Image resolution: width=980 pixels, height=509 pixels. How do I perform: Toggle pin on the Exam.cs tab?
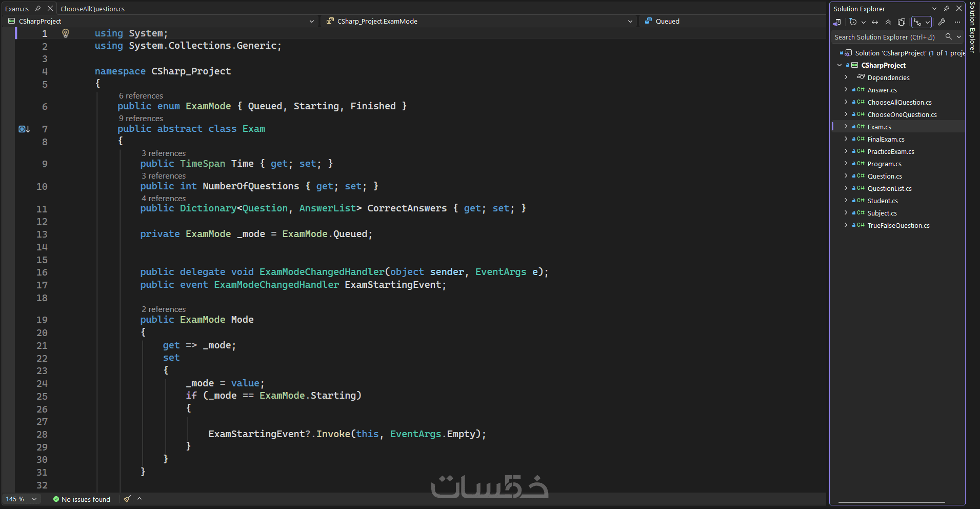pyautogui.click(x=37, y=9)
